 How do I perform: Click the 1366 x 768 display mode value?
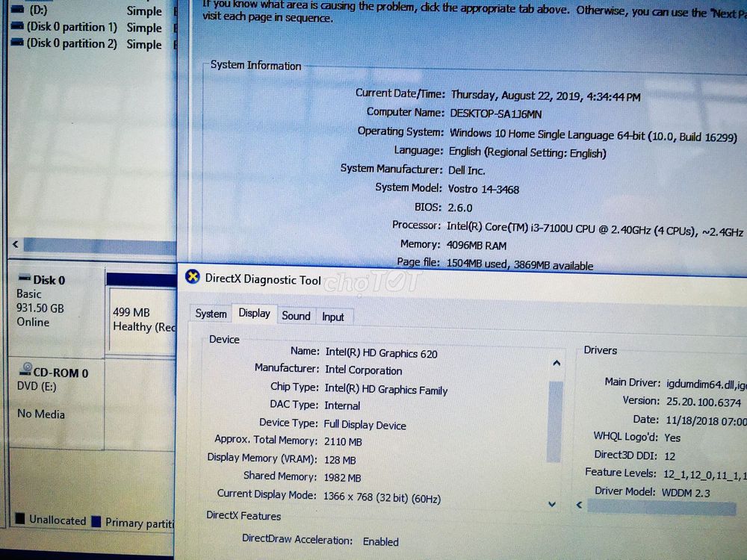382,497
